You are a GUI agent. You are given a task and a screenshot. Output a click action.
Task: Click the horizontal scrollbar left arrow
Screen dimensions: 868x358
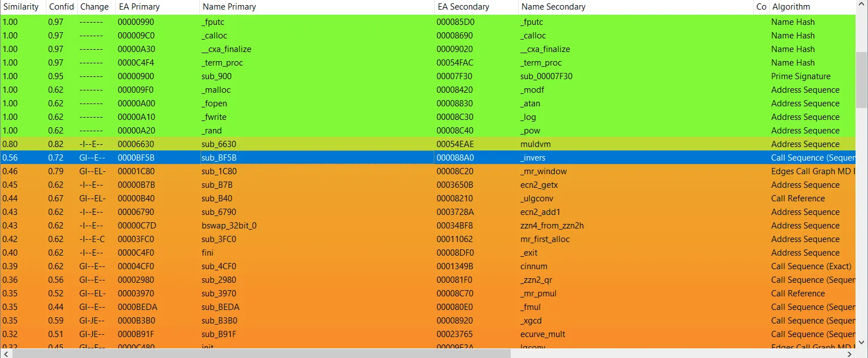(x=5, y=353)
